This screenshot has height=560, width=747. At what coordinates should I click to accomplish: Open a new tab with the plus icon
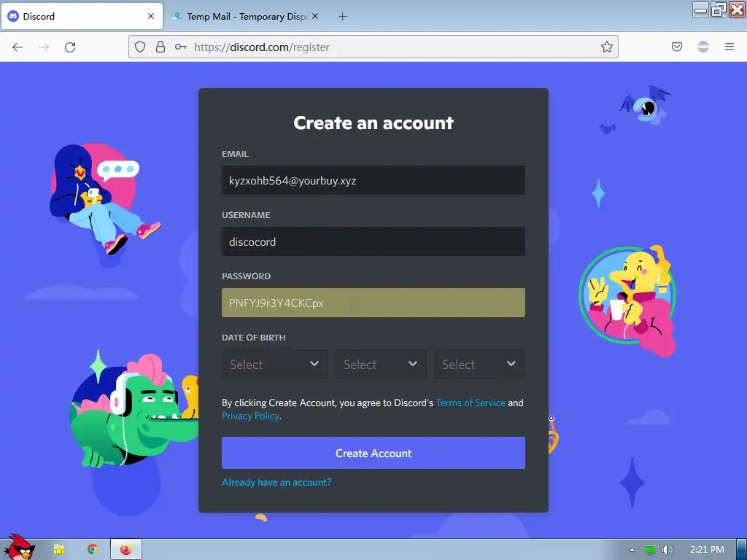coord(343,17)
